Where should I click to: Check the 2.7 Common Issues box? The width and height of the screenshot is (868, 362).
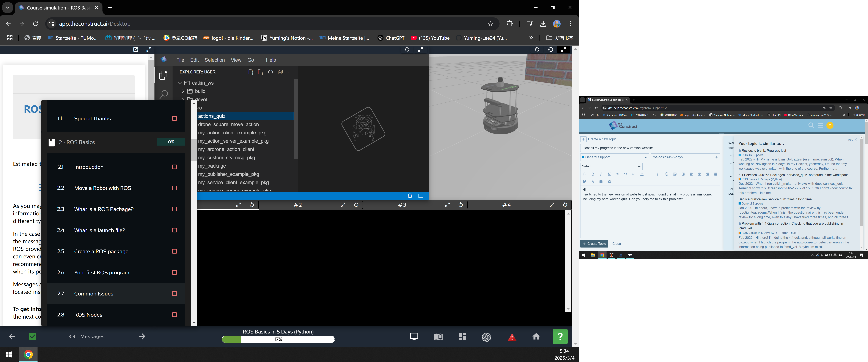click(x=175, y=294)
